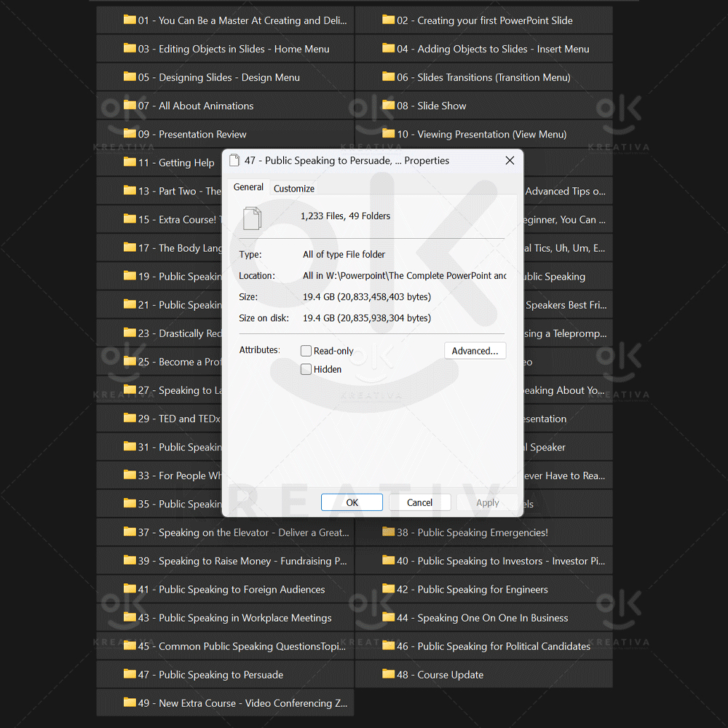The width and height of the screenshot is (728, 728).
Task: Click the Location path text field
Action: pos(404,276)
